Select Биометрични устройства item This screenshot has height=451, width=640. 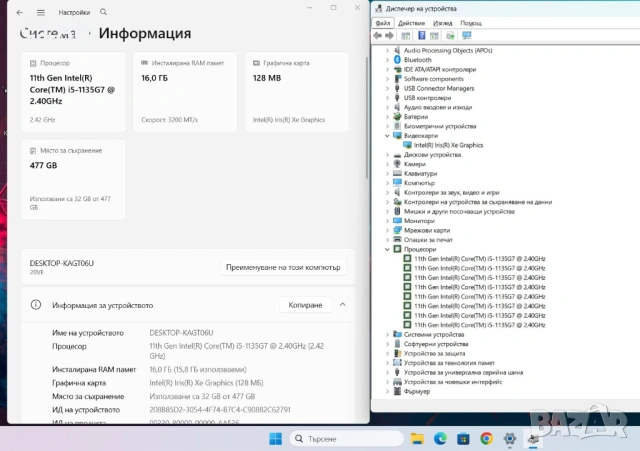pos(440,126)
